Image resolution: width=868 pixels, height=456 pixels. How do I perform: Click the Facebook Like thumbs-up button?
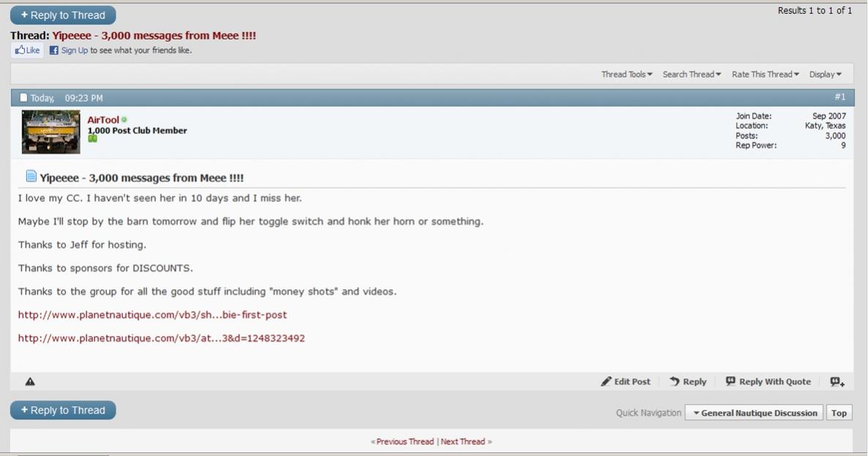coord(26,51)
